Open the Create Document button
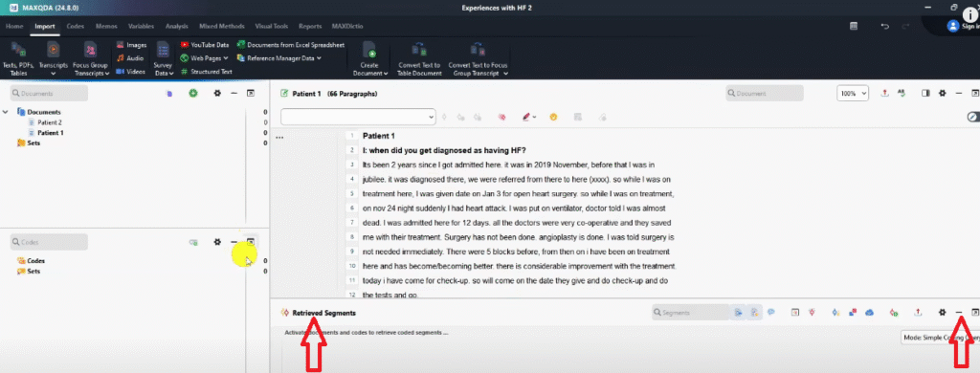Screen dimensions: 980x373 (370, 58)
